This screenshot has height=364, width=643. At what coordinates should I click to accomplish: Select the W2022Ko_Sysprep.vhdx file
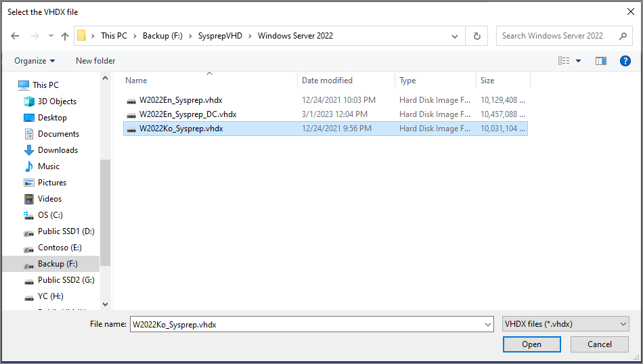(x=181, y=129)
